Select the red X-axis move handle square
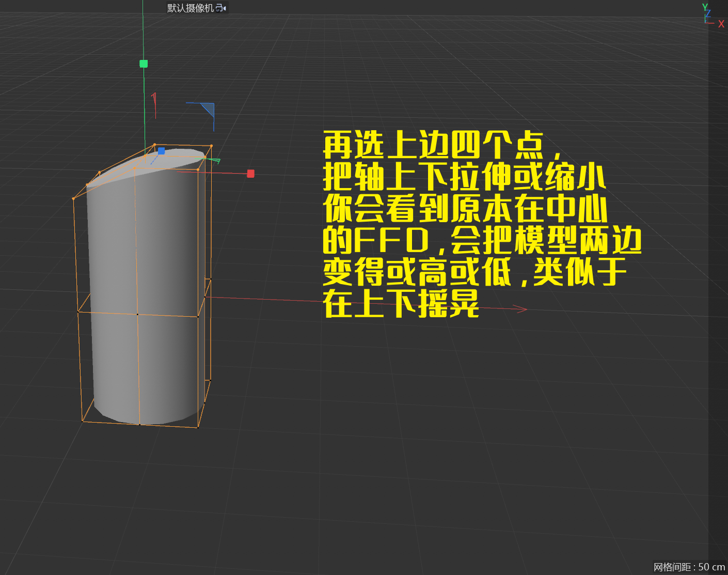This screenshot has width=728, height=575. [x=251, y=174]
